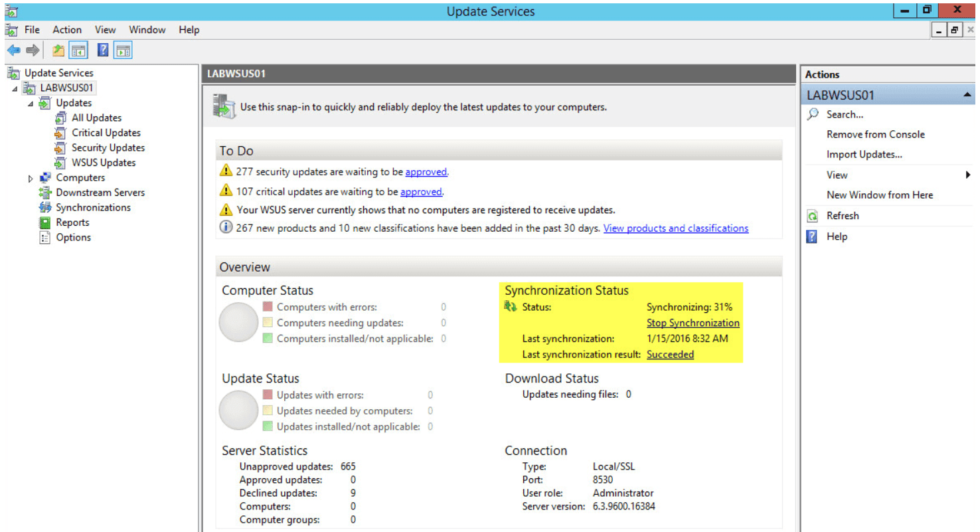980x532 pixels.
Task: Open the View menu in menu bar
Action: coord(105,30)
